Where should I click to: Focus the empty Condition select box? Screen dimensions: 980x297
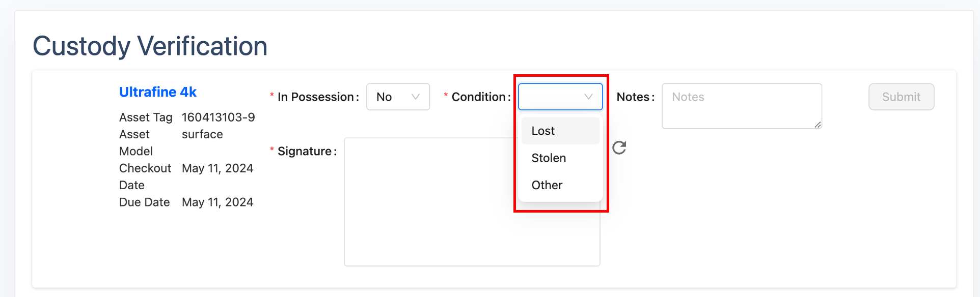[x=550, y=97]
